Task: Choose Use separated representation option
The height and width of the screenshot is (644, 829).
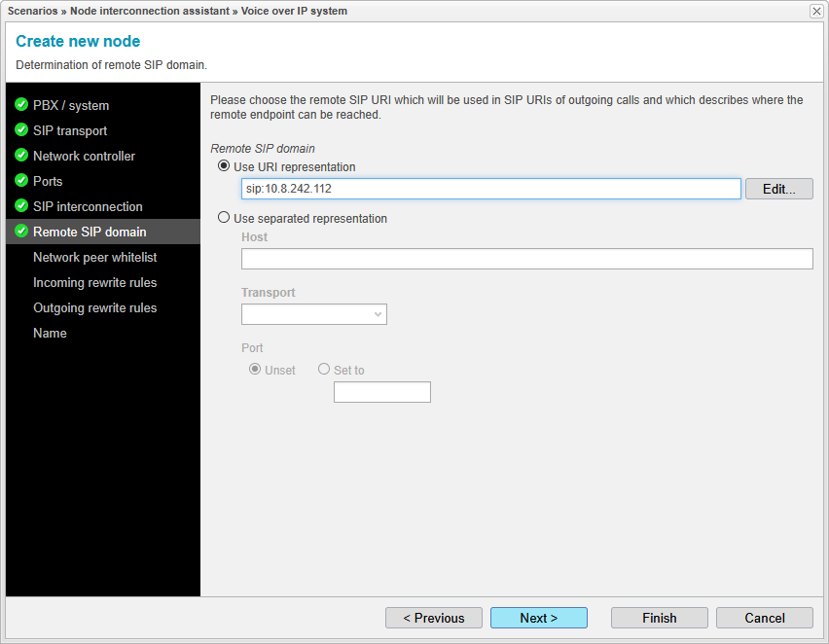Action: point(224,218)
